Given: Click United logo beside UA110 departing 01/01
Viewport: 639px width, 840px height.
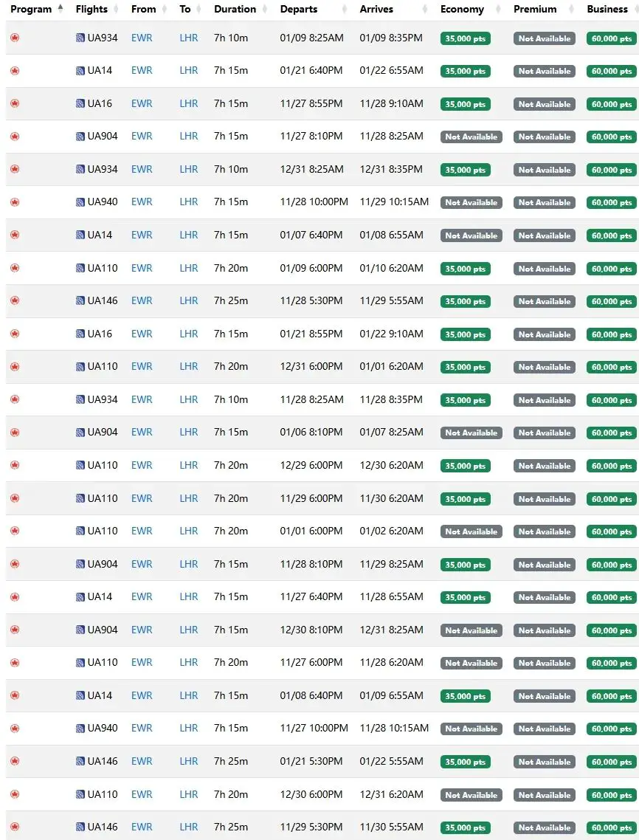Looking at the screenshot, I should [80, 531].
